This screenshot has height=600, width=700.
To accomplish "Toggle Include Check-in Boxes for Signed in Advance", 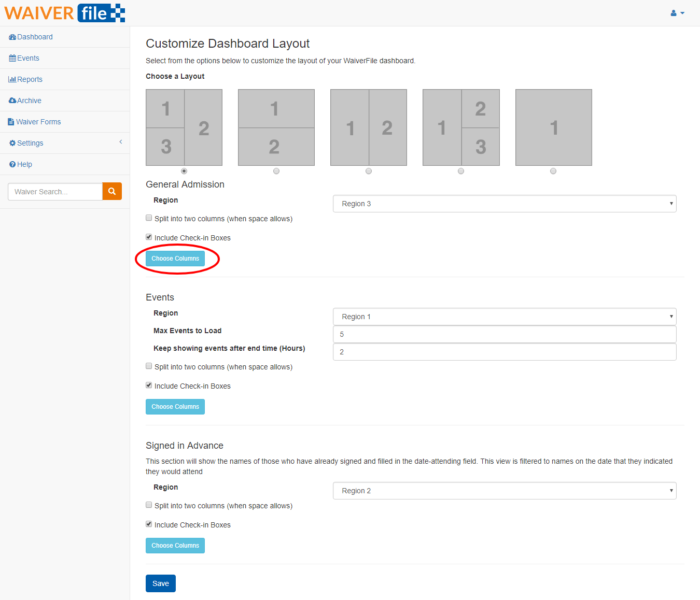I will pos(149,524).
